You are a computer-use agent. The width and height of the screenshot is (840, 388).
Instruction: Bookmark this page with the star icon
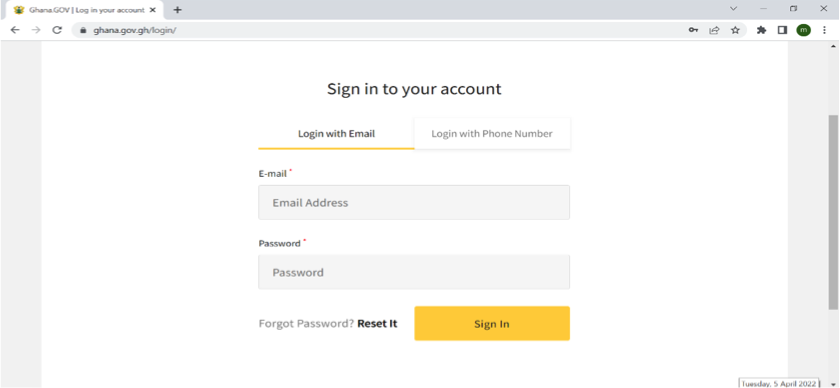pyautogui.click(x=735, y=31)
